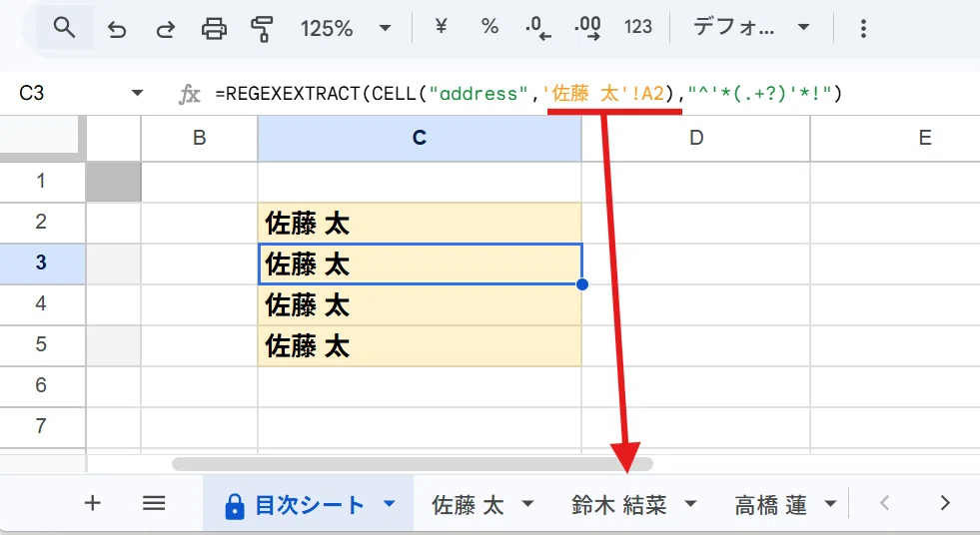This screenshot has height=535, width=980.
Task: Open the all sheets list
Action: pos(154,503)
